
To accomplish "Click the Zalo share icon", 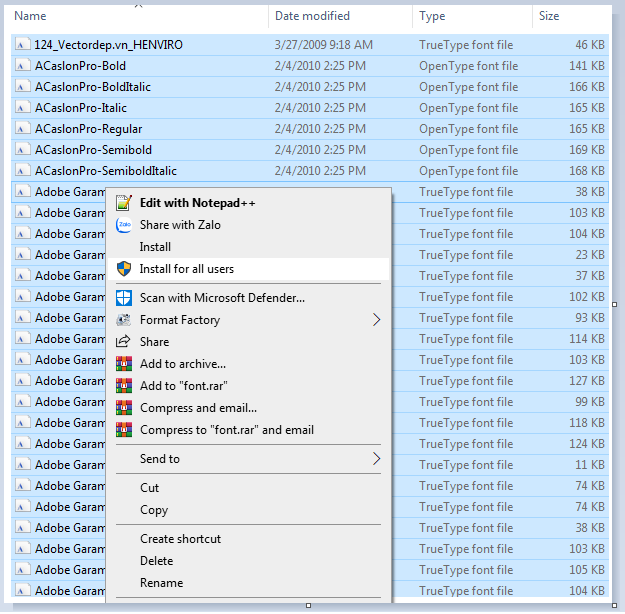I will 124,225.
